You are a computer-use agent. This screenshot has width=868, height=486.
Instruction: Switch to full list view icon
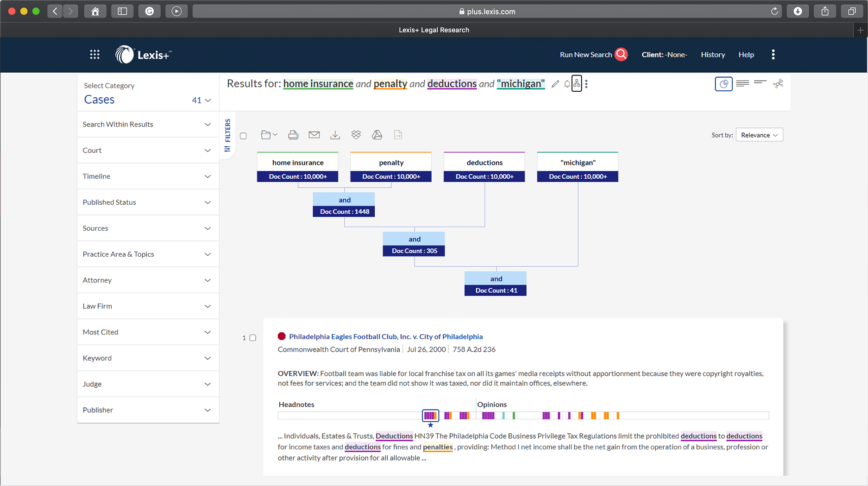(742, 83)
